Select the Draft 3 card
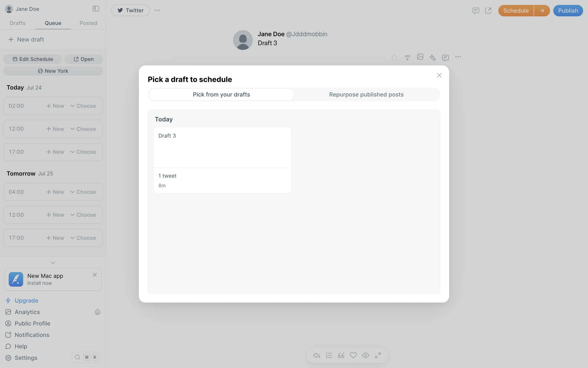This screenshot has height=368, width=588. click(222, 160)
